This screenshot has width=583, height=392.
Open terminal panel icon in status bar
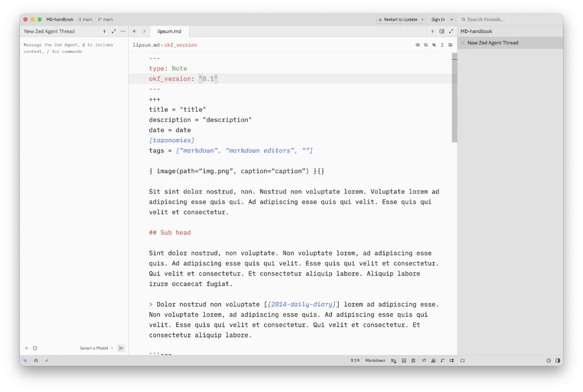[x=404, y=360]
